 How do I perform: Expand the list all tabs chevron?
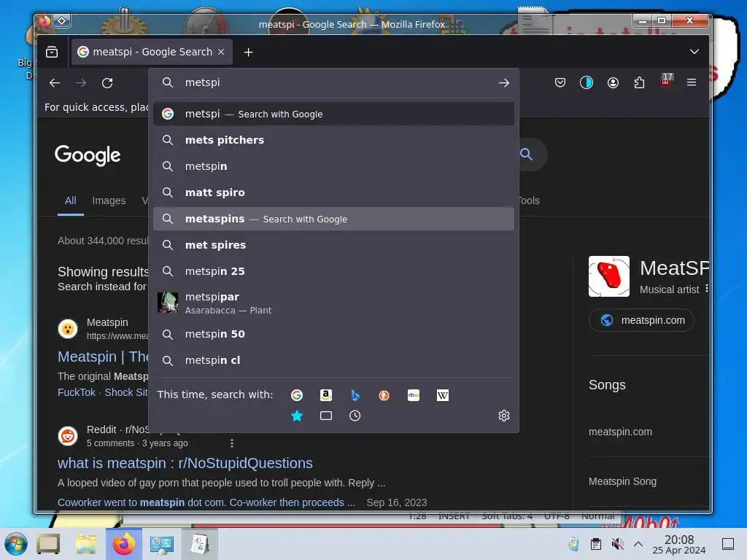point(694,52)
